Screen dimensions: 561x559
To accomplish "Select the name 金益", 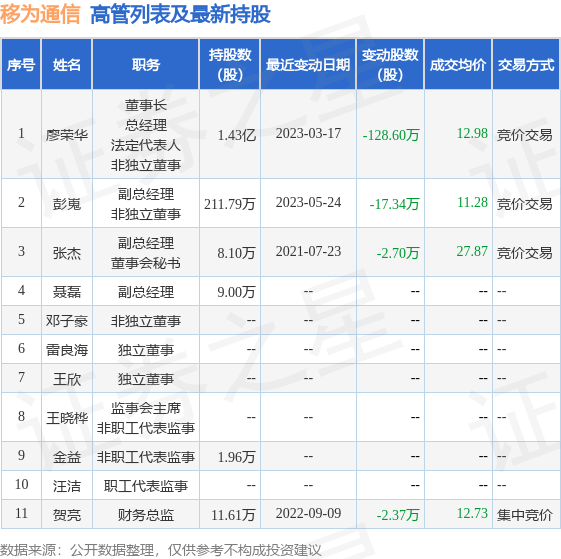I will pyautogui.click(x=67, y=457).
